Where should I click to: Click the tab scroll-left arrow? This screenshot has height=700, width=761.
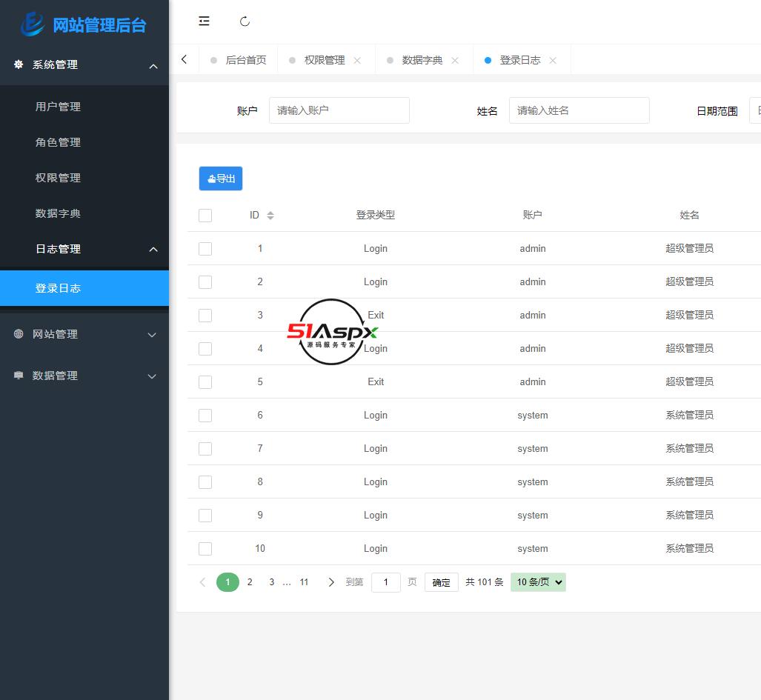184,59
